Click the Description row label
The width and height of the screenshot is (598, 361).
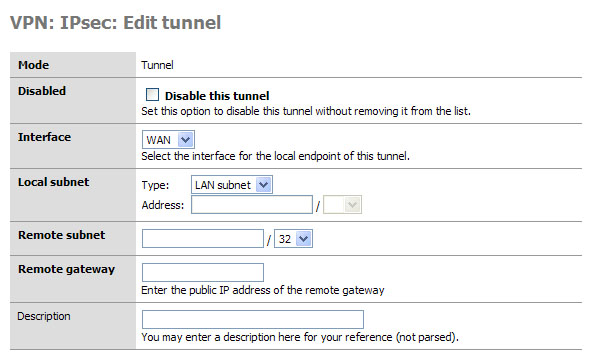[x=44, y=316]
